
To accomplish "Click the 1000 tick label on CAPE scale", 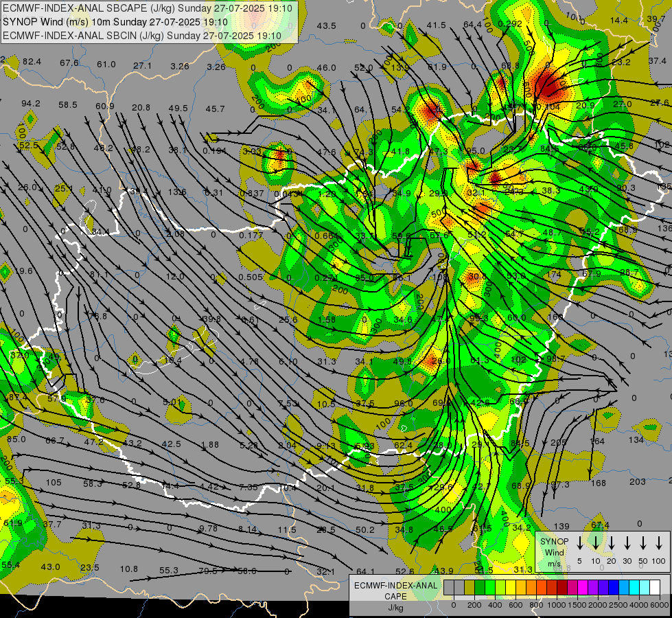I will click(557, 605).
